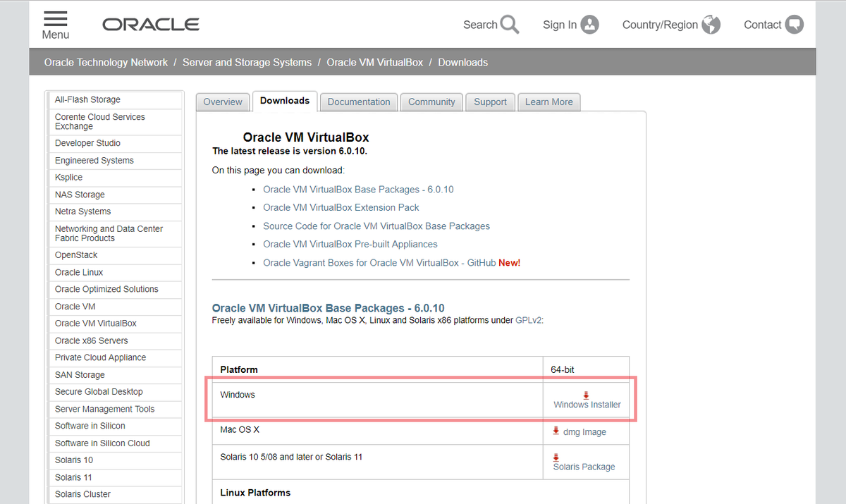
Task: Click the red download arrow above Solaris Package
Action: click(x=556, y=457)
